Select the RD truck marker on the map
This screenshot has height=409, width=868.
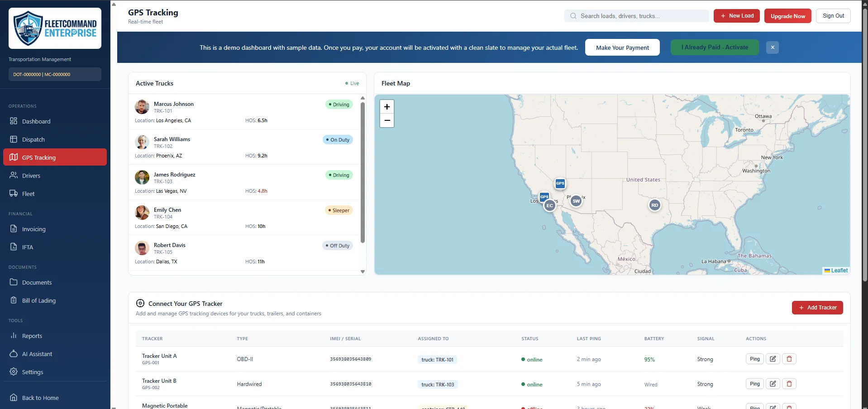(x=654, y=205)
